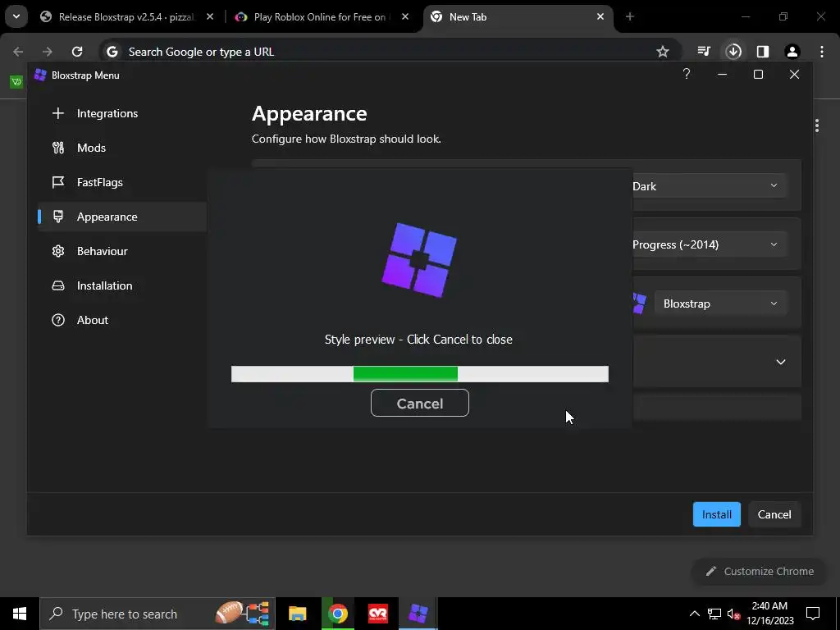Open Chrome profile avatar icon
The image size is (840, 630).
[x=792, y=52]
